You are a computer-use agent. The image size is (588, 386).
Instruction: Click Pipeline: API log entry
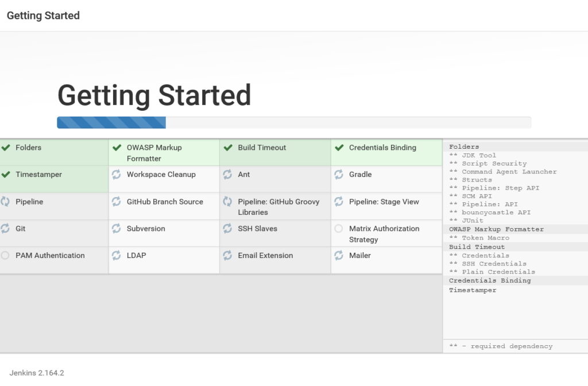490,204
